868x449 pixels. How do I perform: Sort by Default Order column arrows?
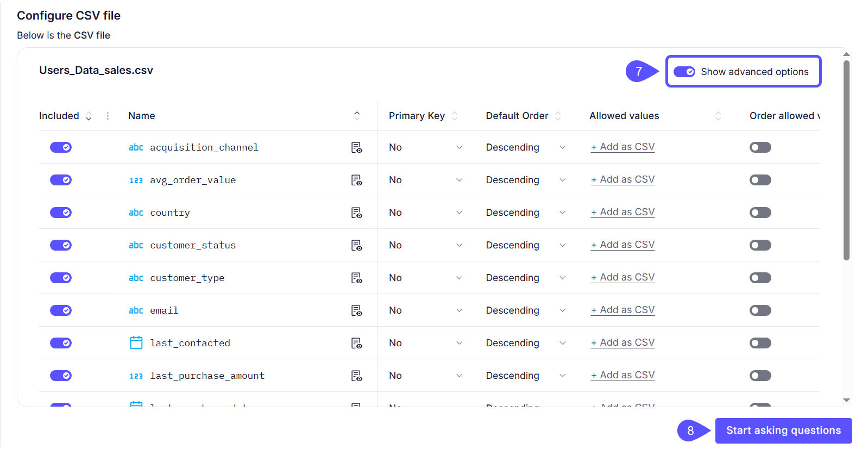(x=558, y=116)
